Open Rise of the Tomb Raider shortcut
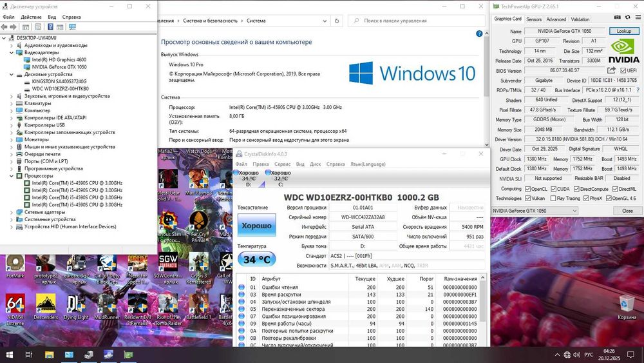Screen dimensions: 644x363 168,309
